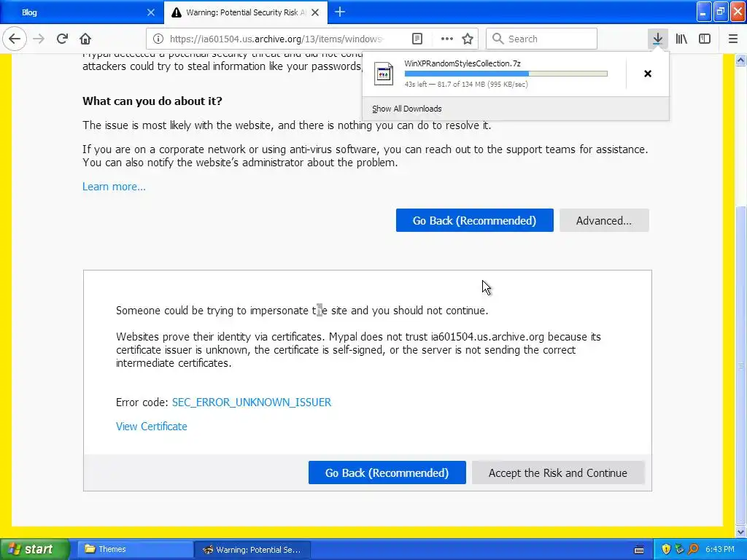Open the View Certificate link
Screen dimensions: 747x560
pyautogui.click(x=152, y=427)
